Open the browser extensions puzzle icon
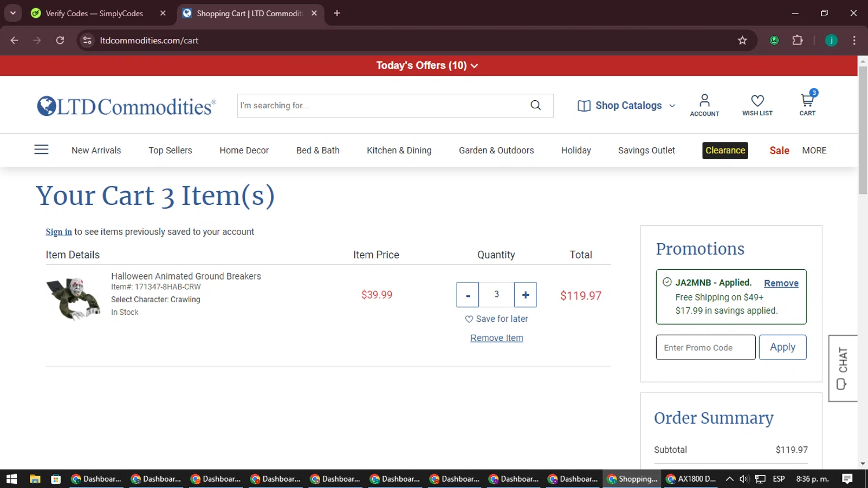868x488 pixels. pyautogui.click(x=797, y=41)
